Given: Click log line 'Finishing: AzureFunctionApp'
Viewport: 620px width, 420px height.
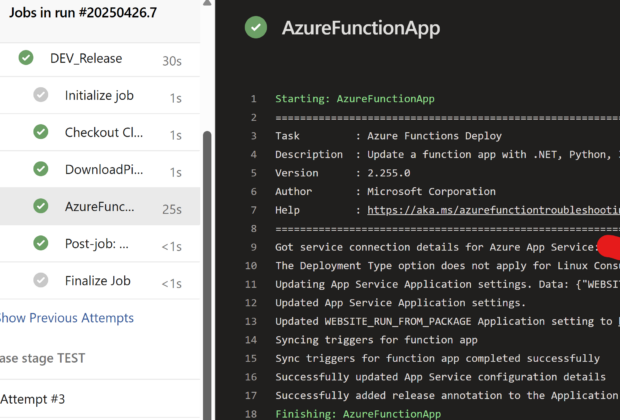Looking at the screenshot, I should pos(358,414).
